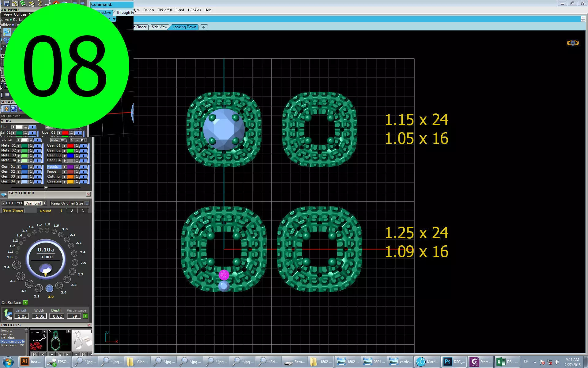The image size is (588, 368).
Task: Toggle Keep Original Size option
Action: (87, 203)
